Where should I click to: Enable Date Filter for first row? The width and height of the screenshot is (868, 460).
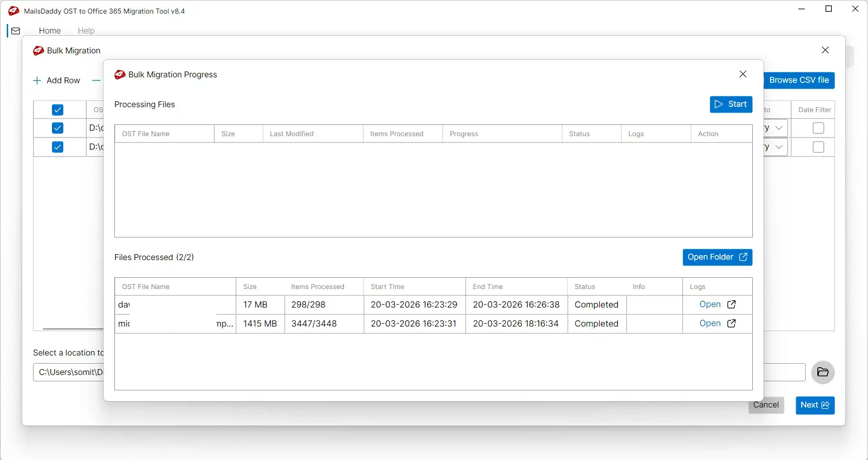[x=818, y=128]
